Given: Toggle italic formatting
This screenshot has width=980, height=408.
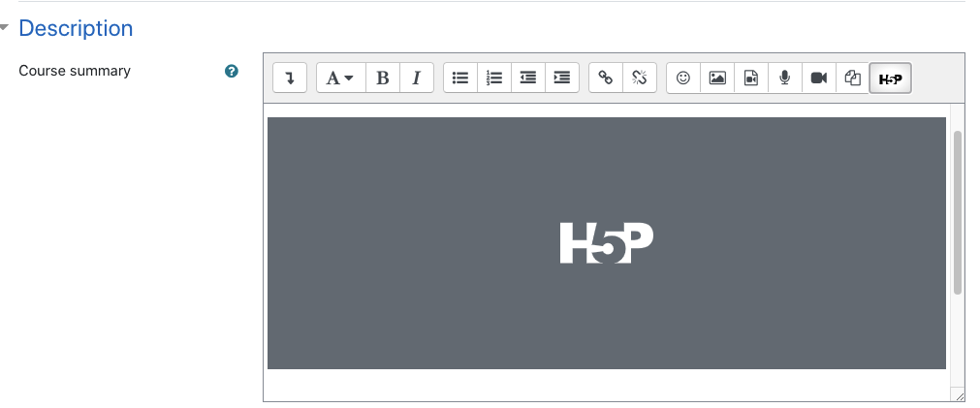Looking at the screenshot, I should 416,78.
